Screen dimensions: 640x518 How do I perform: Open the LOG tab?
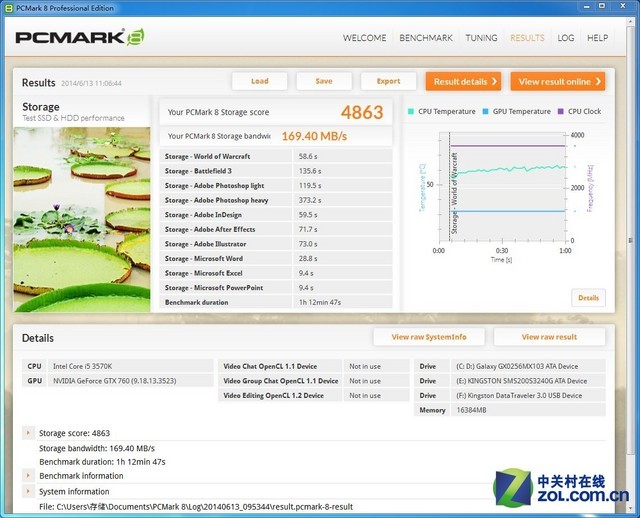coord(566,38)
